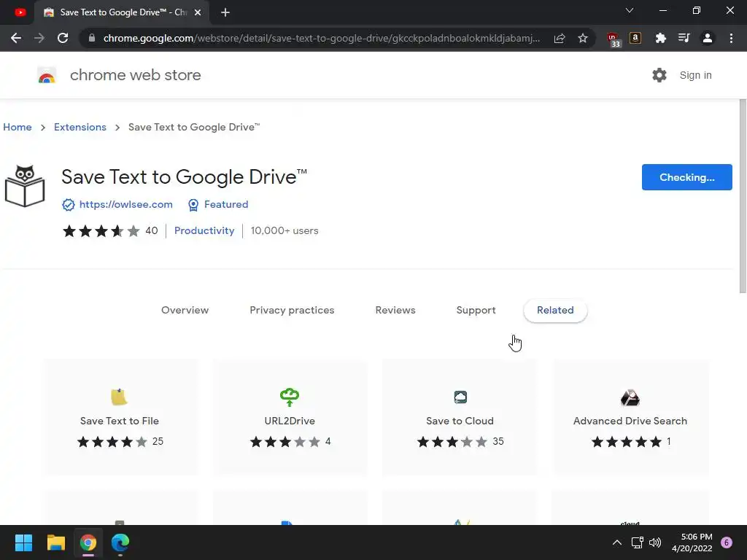Open File Explorer from the taskbar
Viewport: 747px width, 560px height.
[55, 542]
